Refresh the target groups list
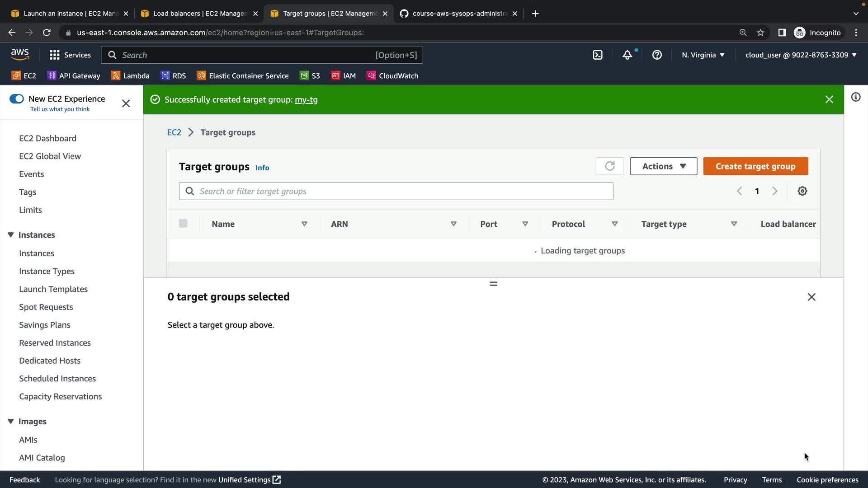Image resolution: width=868 pixels, height=488 pixels. click(x=609, y=166)
